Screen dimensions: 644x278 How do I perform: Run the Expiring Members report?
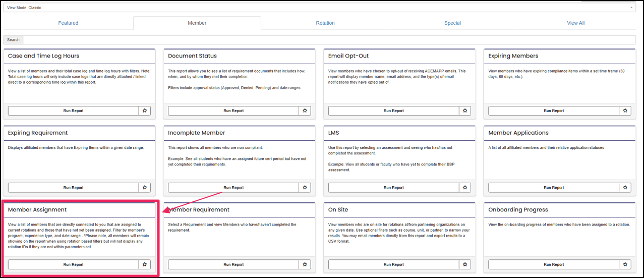point(554,110)
